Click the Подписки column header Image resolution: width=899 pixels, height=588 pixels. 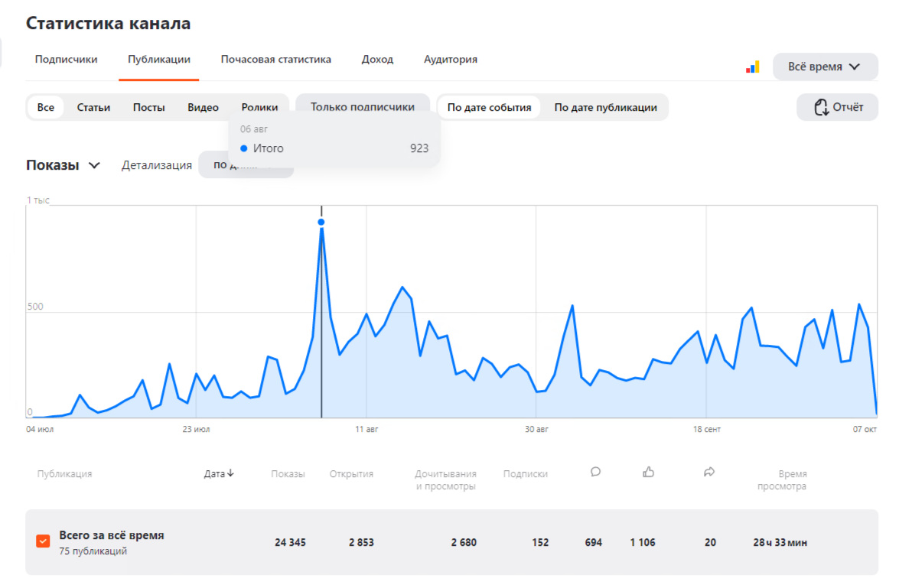click(x=525, y=474)
